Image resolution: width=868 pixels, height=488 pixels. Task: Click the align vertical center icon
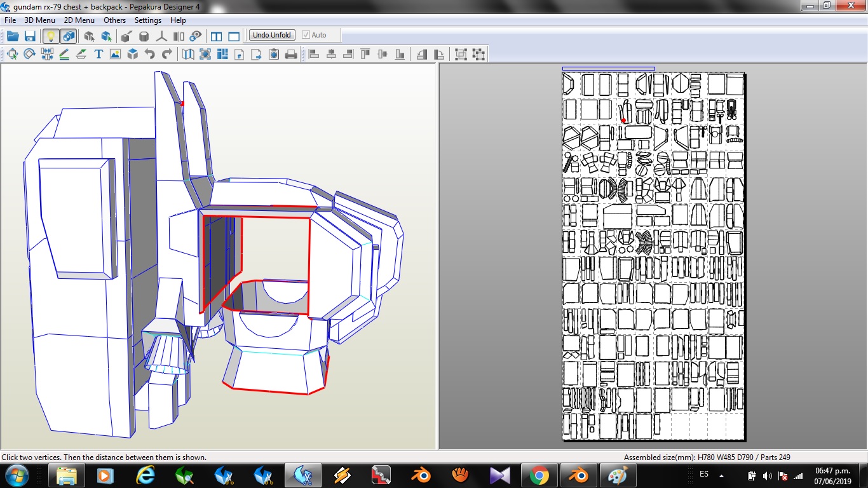[x=383, y=54]
